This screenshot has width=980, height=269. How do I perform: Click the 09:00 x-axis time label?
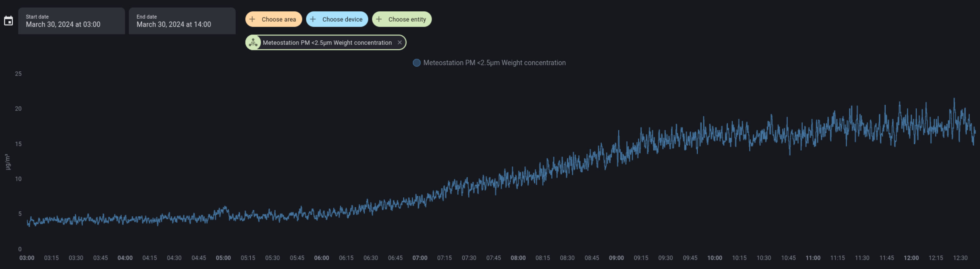click(x=616, y=258)
